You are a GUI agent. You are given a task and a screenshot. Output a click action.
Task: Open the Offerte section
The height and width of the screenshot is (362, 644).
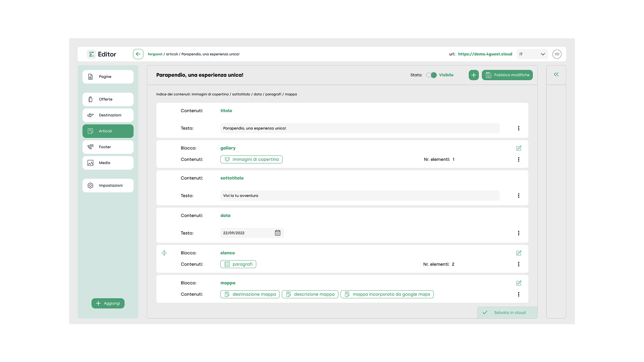108,100
